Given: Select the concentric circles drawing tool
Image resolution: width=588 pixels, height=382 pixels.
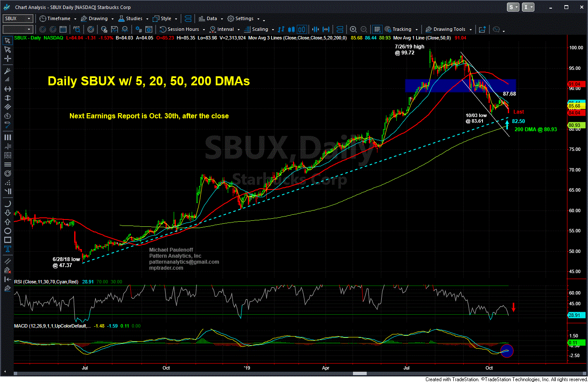Looking at the screenshot, I should [7, 174].
